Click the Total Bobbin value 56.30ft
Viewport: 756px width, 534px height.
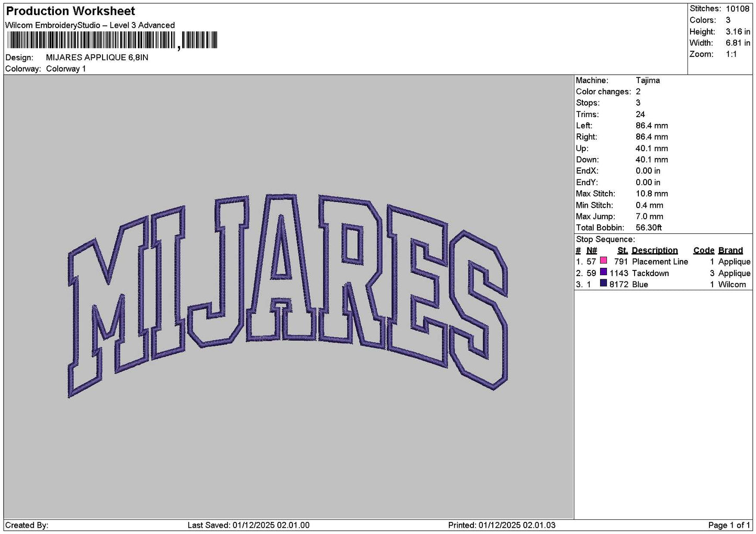(x=649, y=228)
